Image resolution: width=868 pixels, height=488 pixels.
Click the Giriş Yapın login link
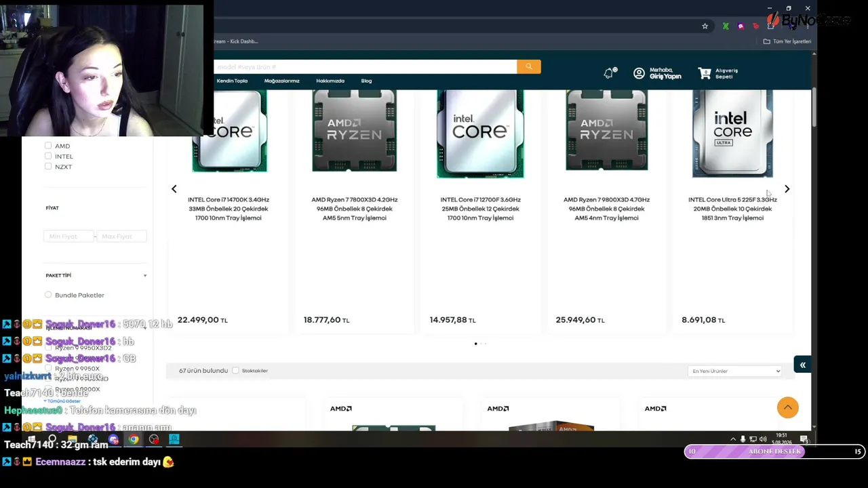(x=665, y=77)
